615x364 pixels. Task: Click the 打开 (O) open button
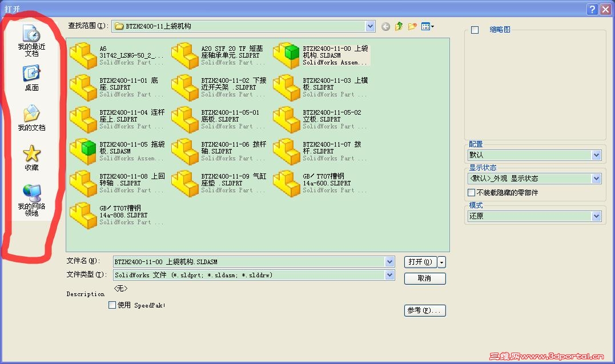click(x=420, y=262)
